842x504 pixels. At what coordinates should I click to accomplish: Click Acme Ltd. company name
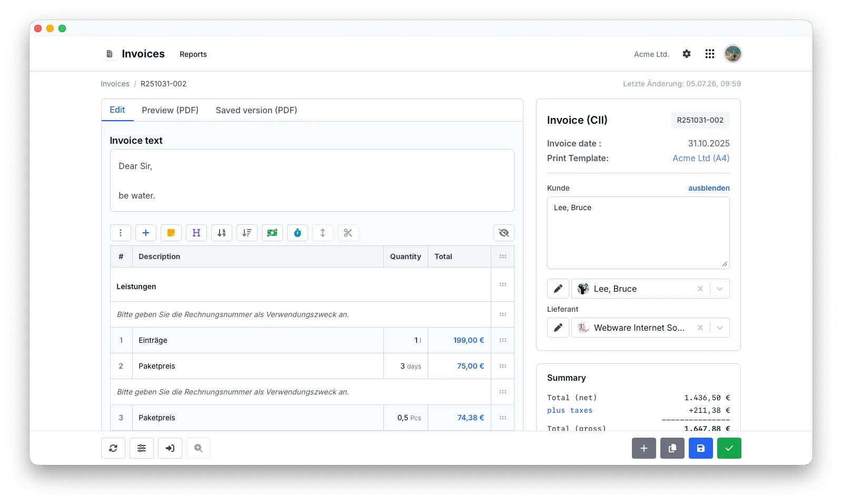tap(651, 54)
